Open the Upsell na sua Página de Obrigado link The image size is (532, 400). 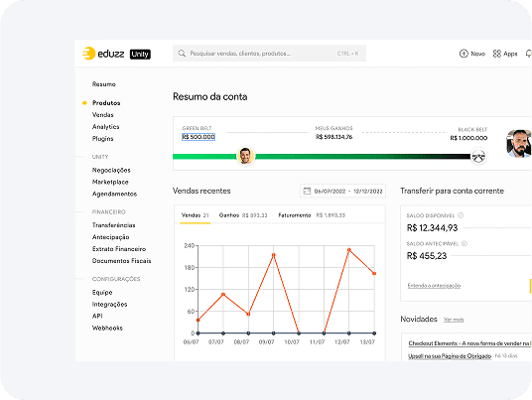450,356
